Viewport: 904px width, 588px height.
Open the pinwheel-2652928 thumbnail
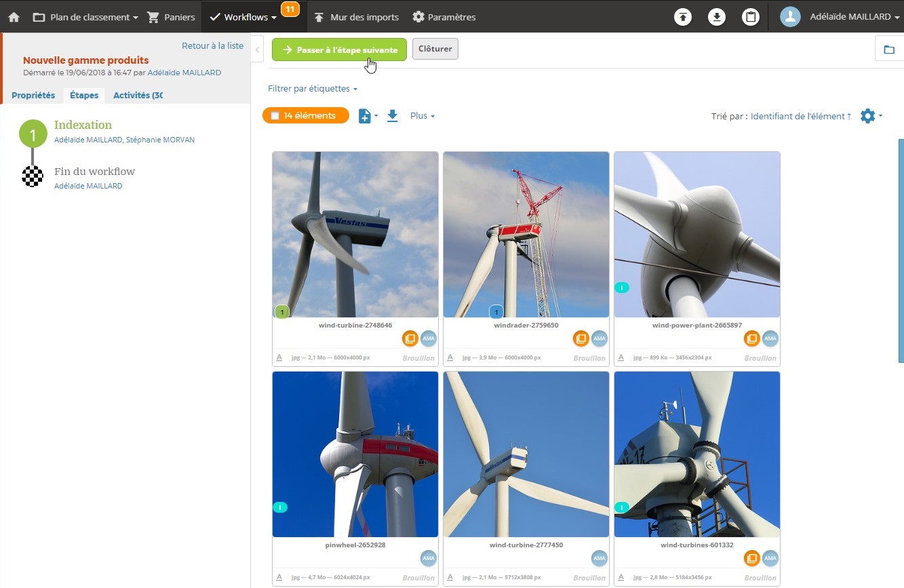point(355,454)
